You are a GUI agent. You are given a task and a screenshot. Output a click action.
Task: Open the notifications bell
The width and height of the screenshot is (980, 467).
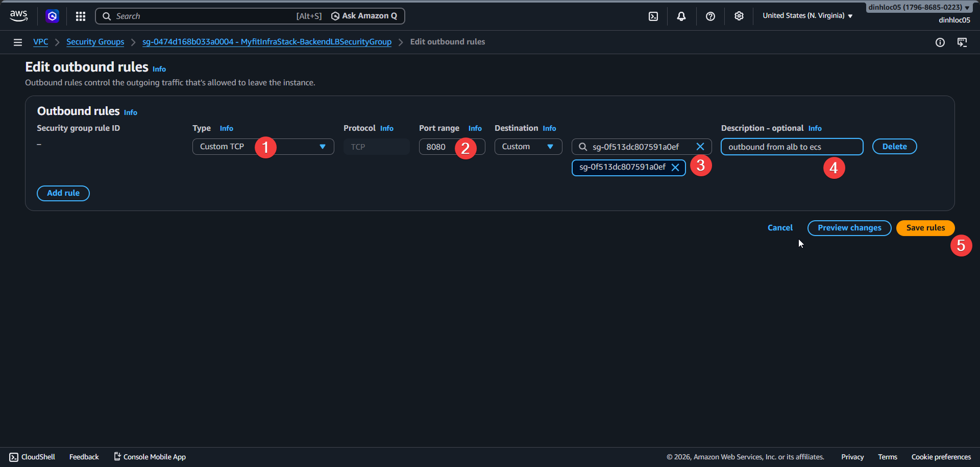point(681,16)
